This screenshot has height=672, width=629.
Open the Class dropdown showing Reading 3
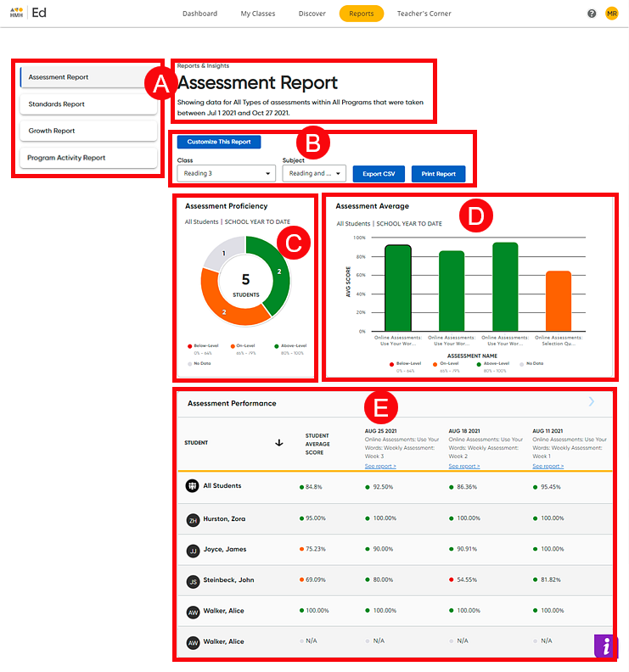(x=226, y=174)
